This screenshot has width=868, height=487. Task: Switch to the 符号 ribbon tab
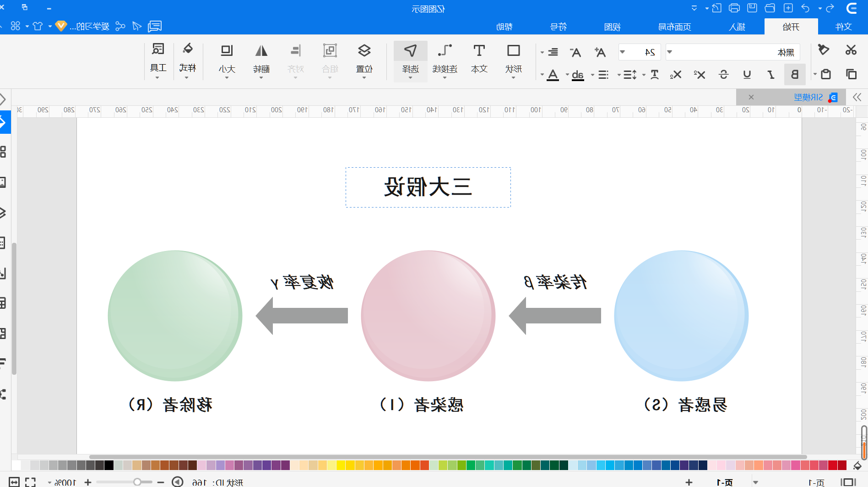coord(559,27)
